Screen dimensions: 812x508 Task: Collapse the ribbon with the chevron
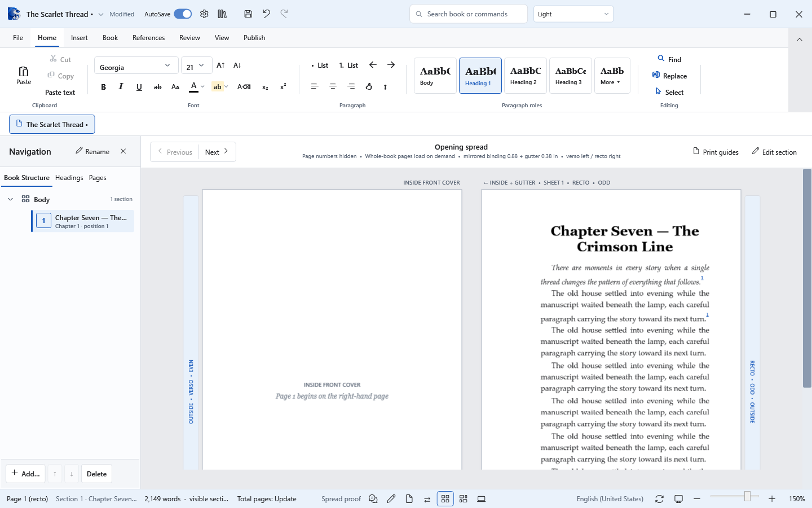pos(799,39)
